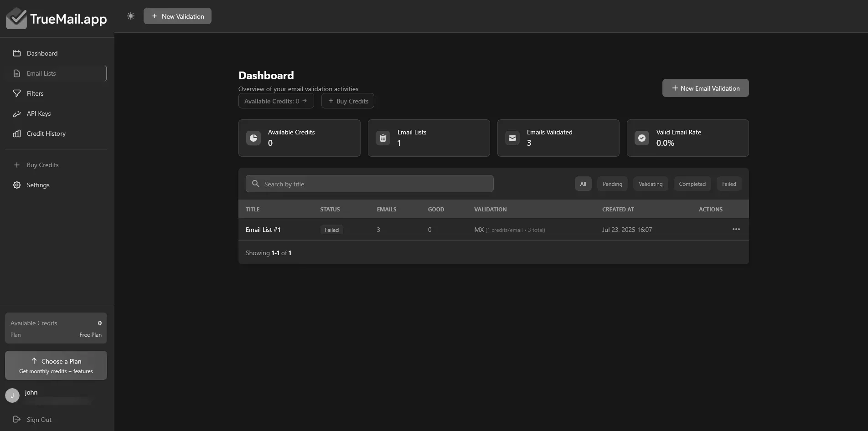
Task: Click the Choose a Plan button
Action: click(x=56, y=365)
